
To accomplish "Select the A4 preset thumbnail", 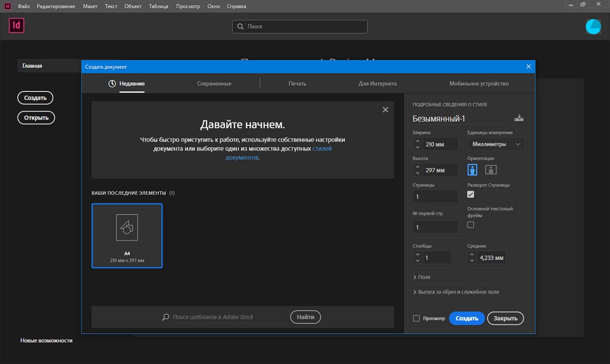I will pos(127,235).
